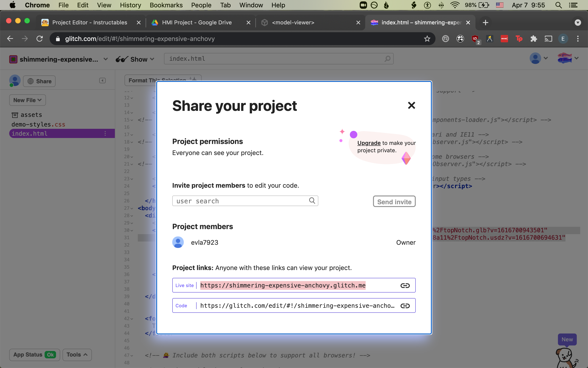Viewport: 588px width, 368px height.
Task: Close the Share your project dialog
Action: click(411, 105)
